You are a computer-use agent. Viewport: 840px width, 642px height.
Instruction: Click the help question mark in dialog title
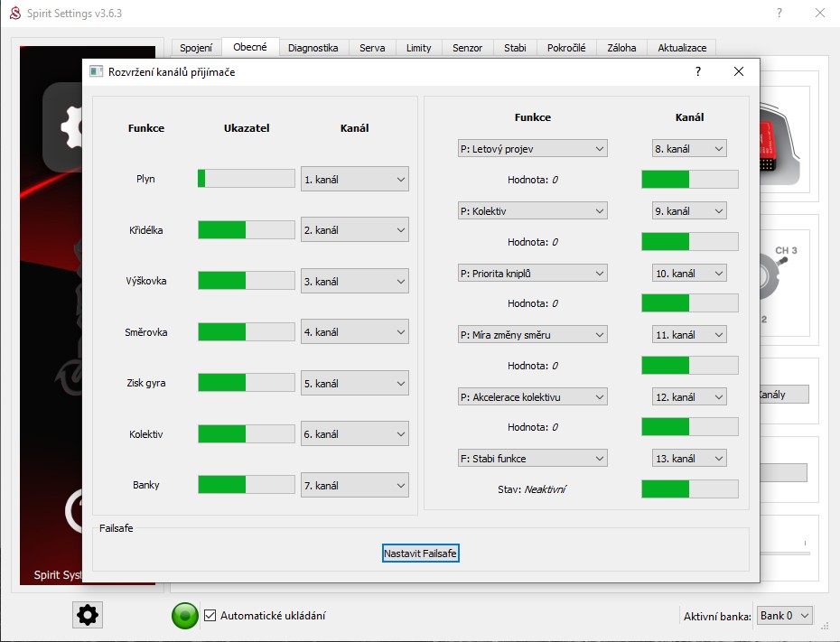pyautogui.click(x=697, y=71)
